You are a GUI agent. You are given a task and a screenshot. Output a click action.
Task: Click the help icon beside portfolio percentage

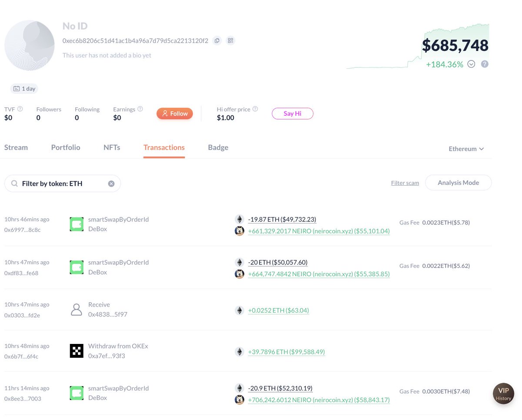coord(485,64)
